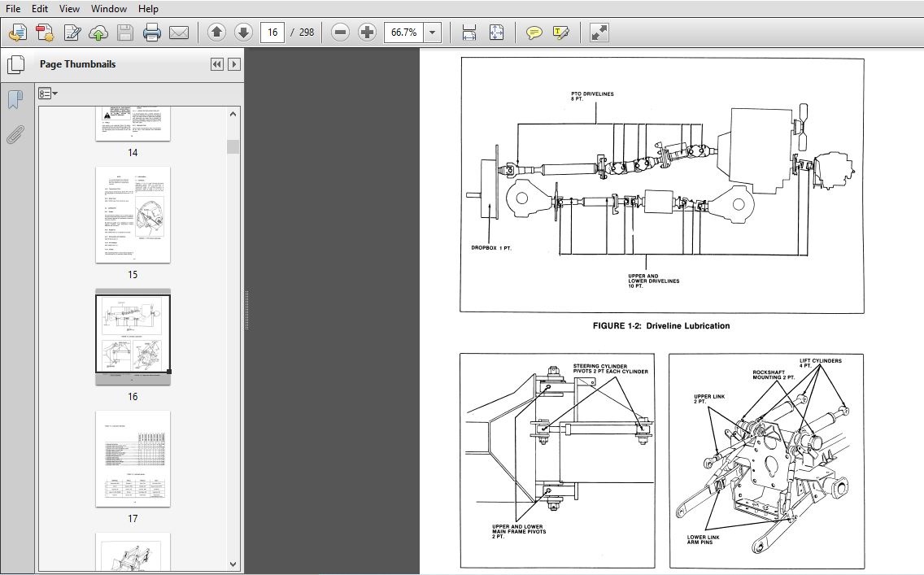924x575 pixels.
Task: Collapse the navigation pane with double-arrow button
Action: point(217,64)
